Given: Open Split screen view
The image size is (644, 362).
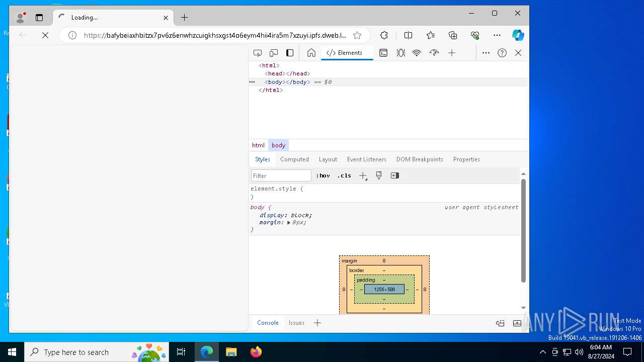Looking at the screenshot, I should (x=408, y=35).
